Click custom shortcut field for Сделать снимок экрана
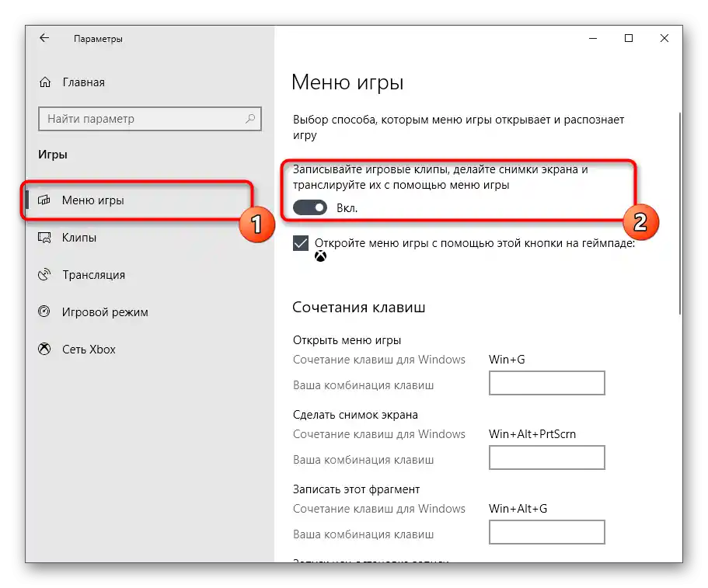 (547, 458)
